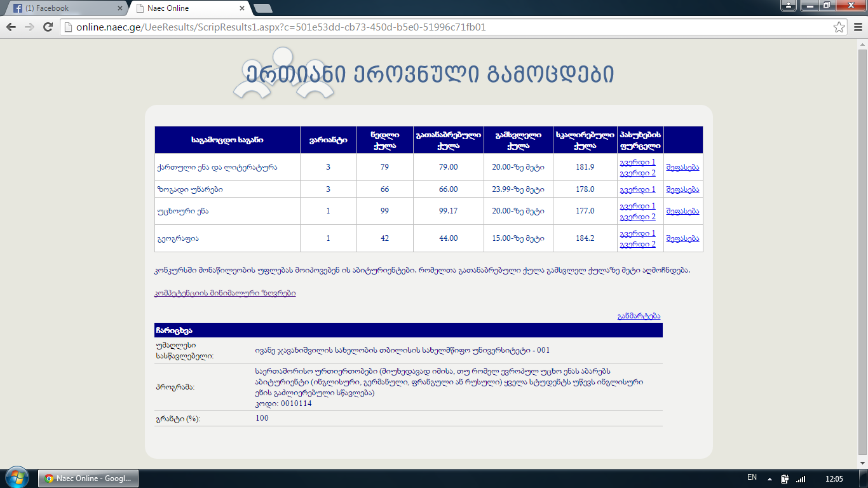Click the EN language indicator

coord(752,477)
